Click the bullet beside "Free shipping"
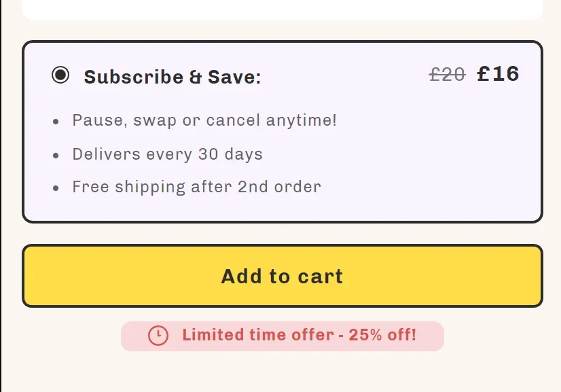 pos(56,188)
